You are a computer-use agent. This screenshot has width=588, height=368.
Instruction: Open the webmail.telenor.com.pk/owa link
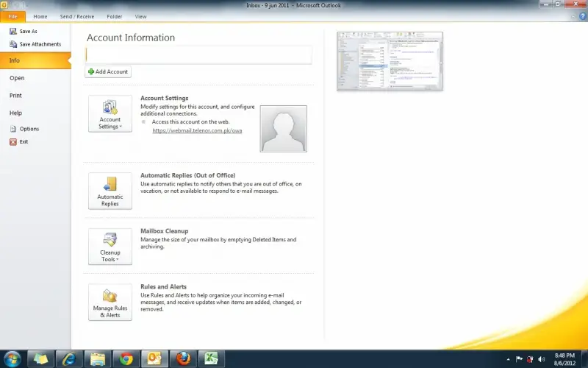tap(197, 130)
